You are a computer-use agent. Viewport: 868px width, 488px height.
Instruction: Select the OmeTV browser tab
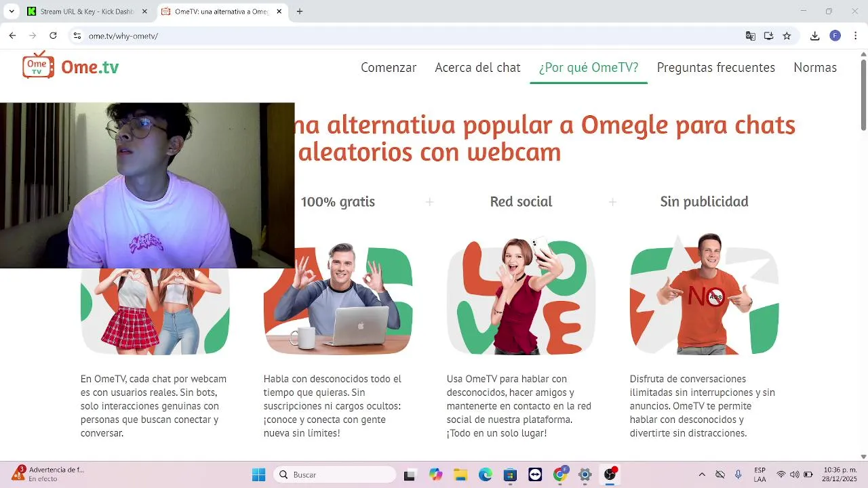coord(222,12)
